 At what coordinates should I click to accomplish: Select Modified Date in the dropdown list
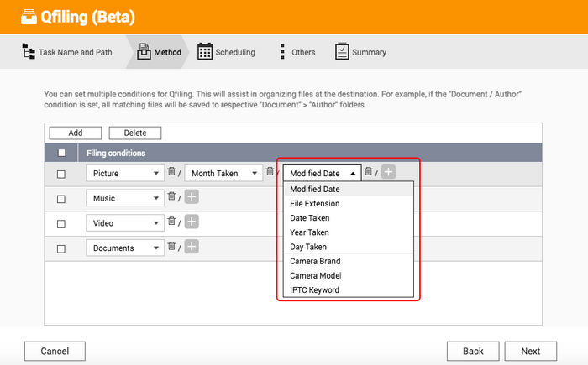(349, 190)
